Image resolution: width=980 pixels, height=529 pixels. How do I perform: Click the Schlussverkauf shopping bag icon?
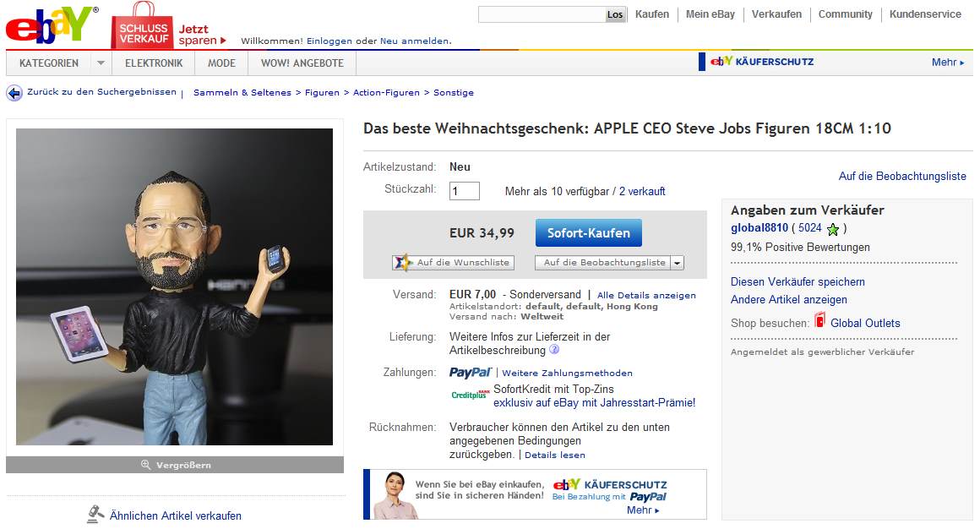click(x=143, y=25)
